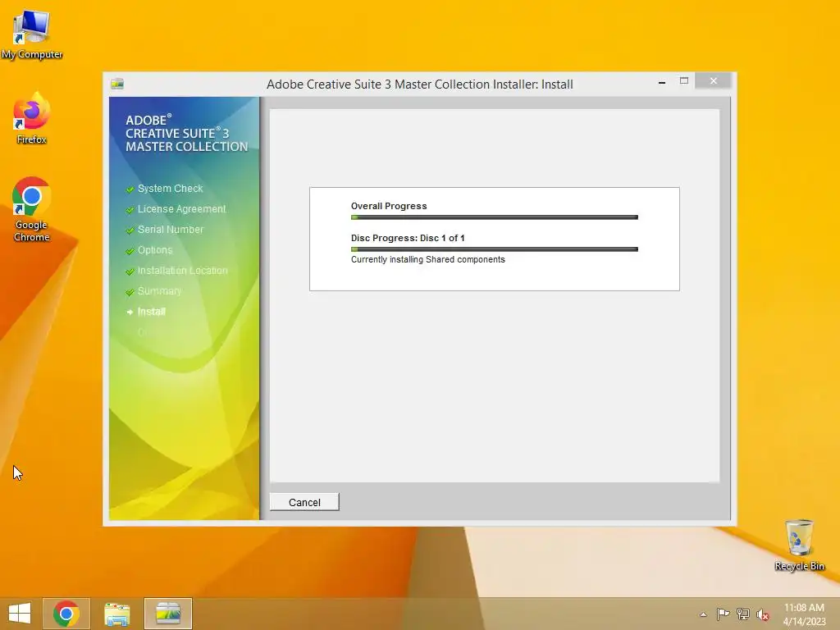The height and width of the screenshot is (630, 840).
Task: Open File Explorer from the taskbar
Action: click(116, 614)
